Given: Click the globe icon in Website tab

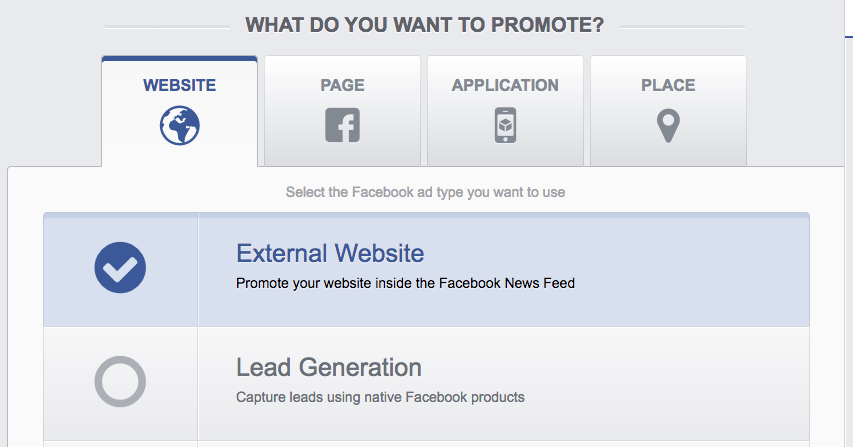Looking at the screenshot, I should (x=180, y=126).
